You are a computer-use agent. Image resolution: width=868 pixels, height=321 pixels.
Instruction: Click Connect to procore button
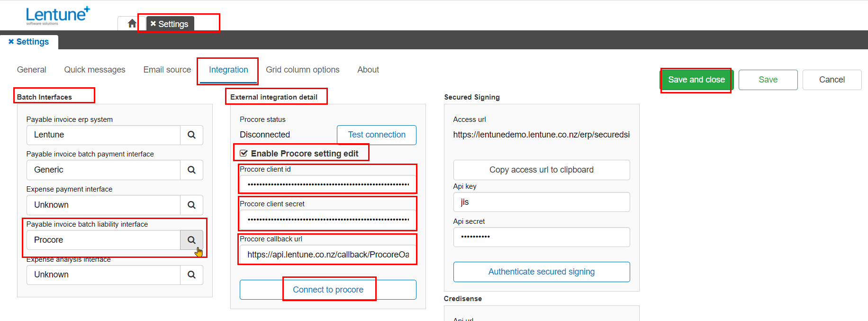[x=328, y=290]
